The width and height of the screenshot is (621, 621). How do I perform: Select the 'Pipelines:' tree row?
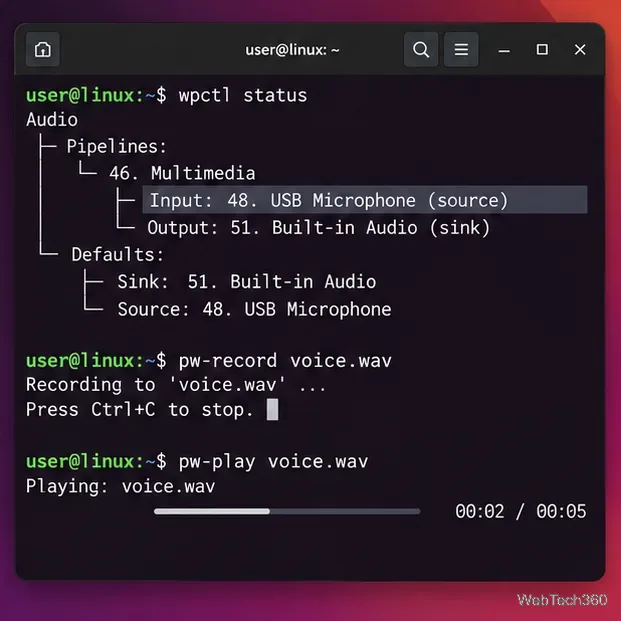[x=116, y=147]
